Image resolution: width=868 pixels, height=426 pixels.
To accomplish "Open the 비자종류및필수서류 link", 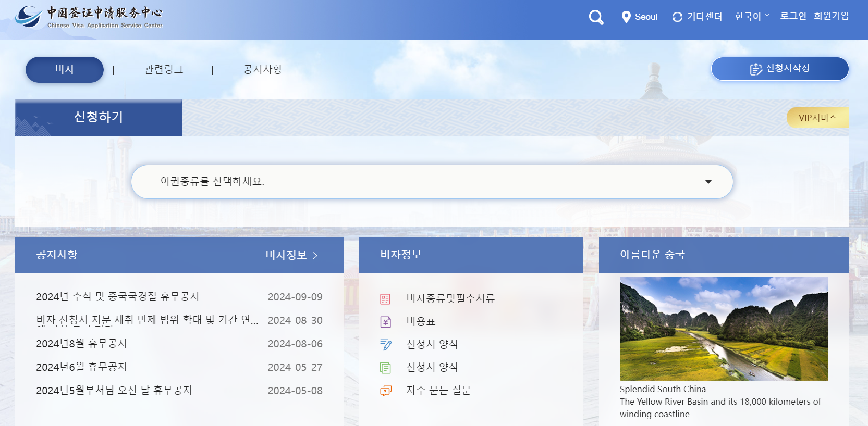I will pyautogui.click(x=450, y=298).
